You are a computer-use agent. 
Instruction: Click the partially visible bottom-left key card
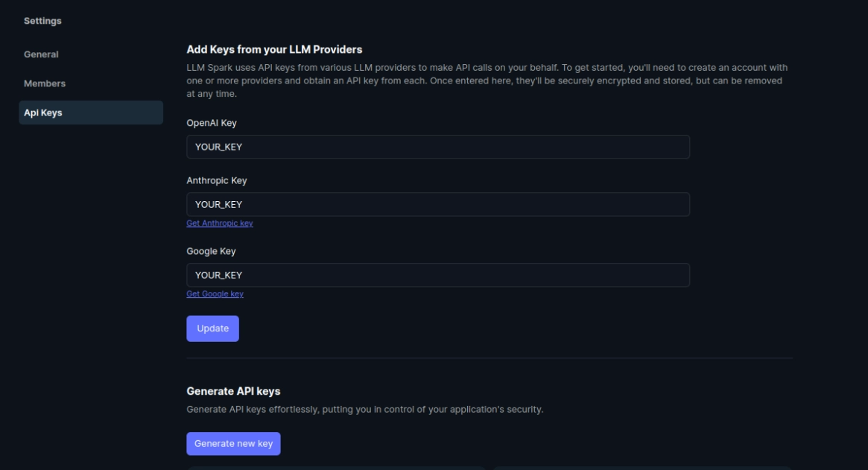[x=335, y=467]
